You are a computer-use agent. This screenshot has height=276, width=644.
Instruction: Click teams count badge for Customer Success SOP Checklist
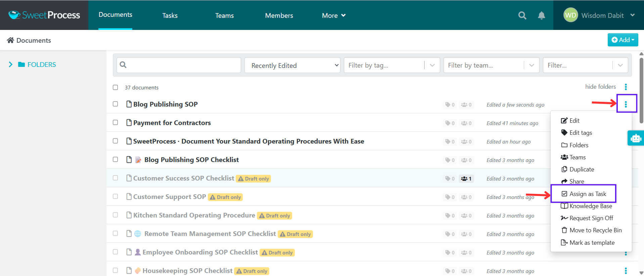[x=466, y=179]
